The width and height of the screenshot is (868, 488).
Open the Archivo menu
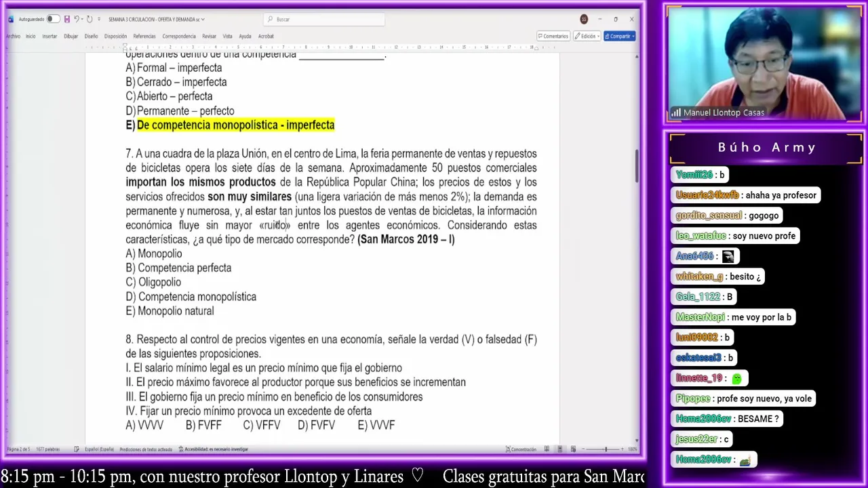click(x=13, y=36)
